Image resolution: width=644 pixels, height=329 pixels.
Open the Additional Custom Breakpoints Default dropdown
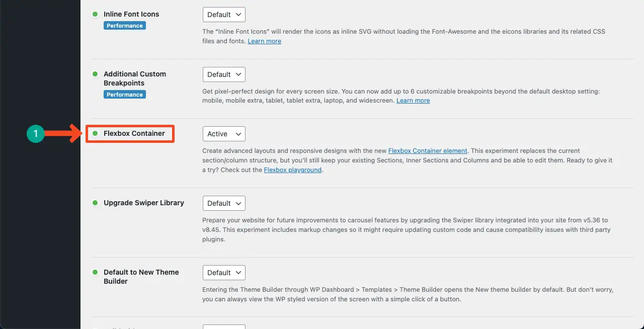pyautogui.click(x=224, y=74)
